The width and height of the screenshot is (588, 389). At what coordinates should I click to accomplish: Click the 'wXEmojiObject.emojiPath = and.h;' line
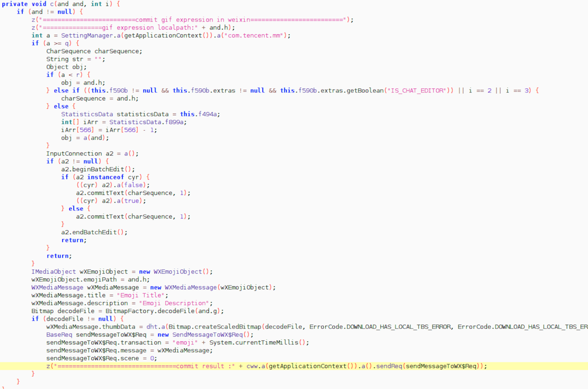(91, 280)
